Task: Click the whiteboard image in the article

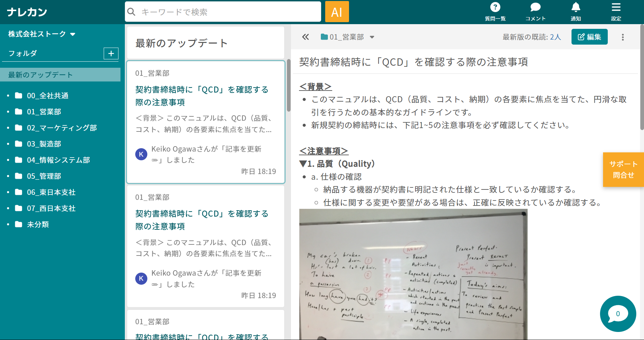Action: point(413,274)
